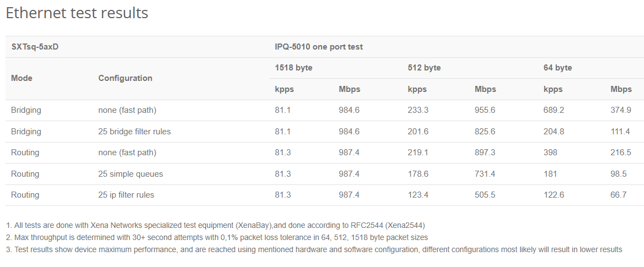Click the IPQ-5010 one port test header
644x267 pixels.
tap(319, 47)
